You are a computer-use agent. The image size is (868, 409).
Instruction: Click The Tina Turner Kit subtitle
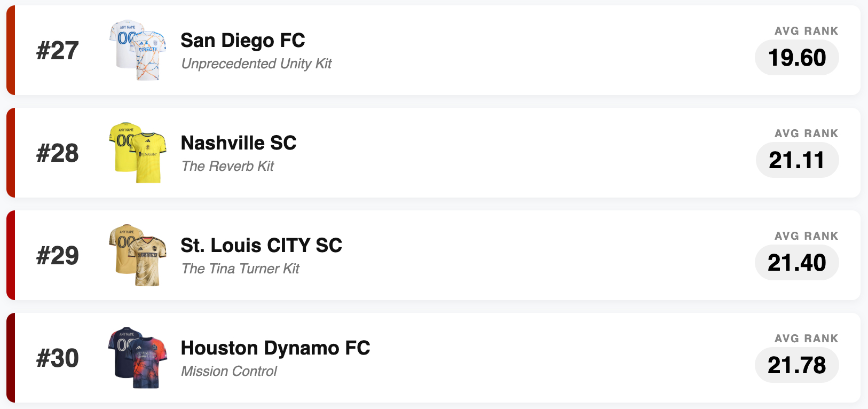pyautogui.click(x=240, y=269)
